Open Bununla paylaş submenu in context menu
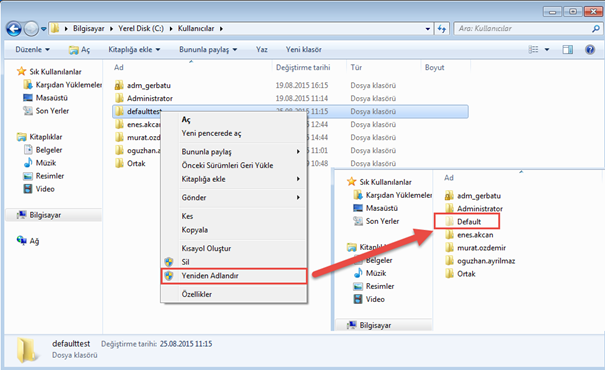 coord(234,152)
